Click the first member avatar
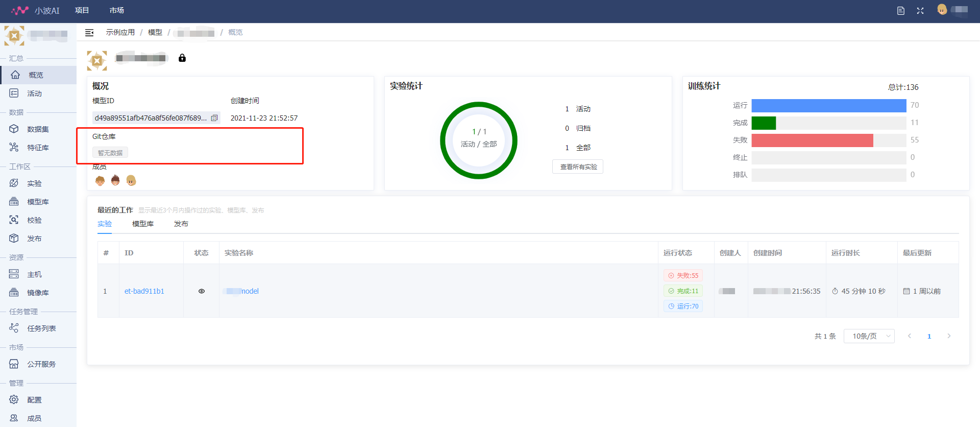This screenshot has width=980, height=427. click(x=100, y=180)
